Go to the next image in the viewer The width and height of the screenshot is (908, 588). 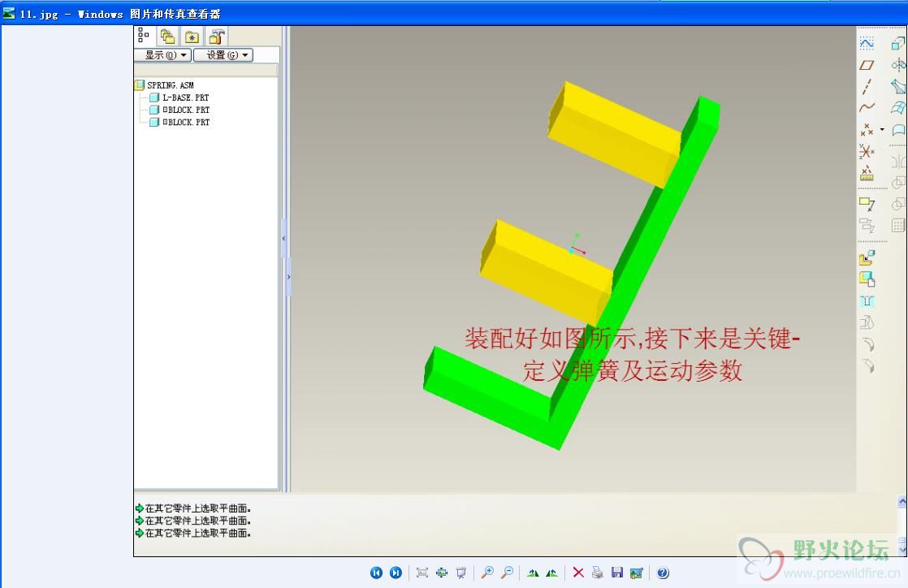[x=396, y=573]
